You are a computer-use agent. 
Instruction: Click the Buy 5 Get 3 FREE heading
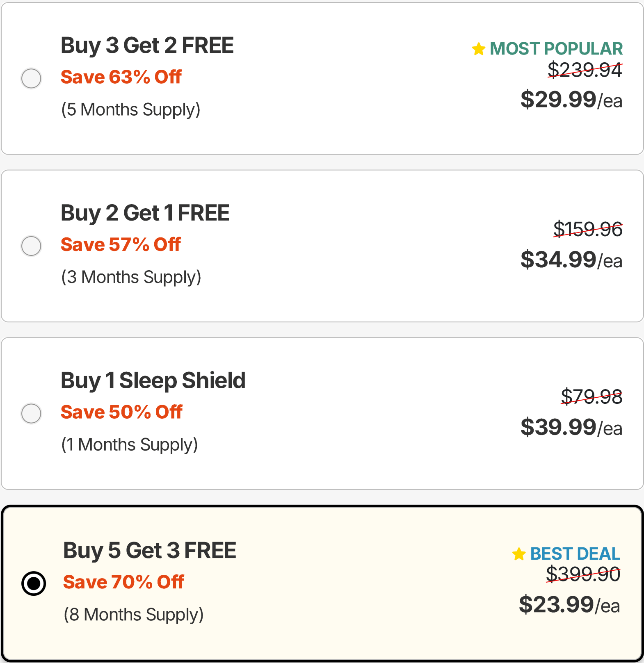149,551
